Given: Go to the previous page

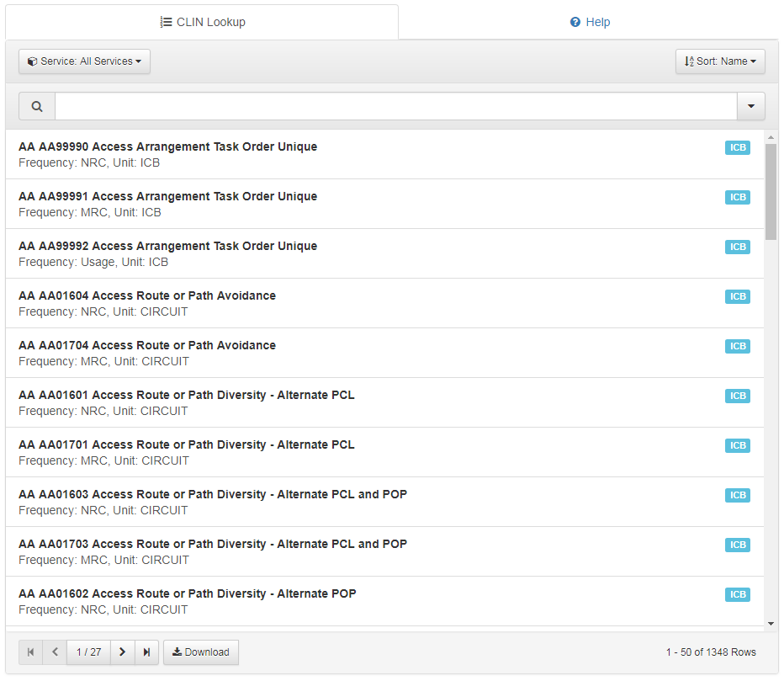Looking at the screenshot, I should 55,652.
